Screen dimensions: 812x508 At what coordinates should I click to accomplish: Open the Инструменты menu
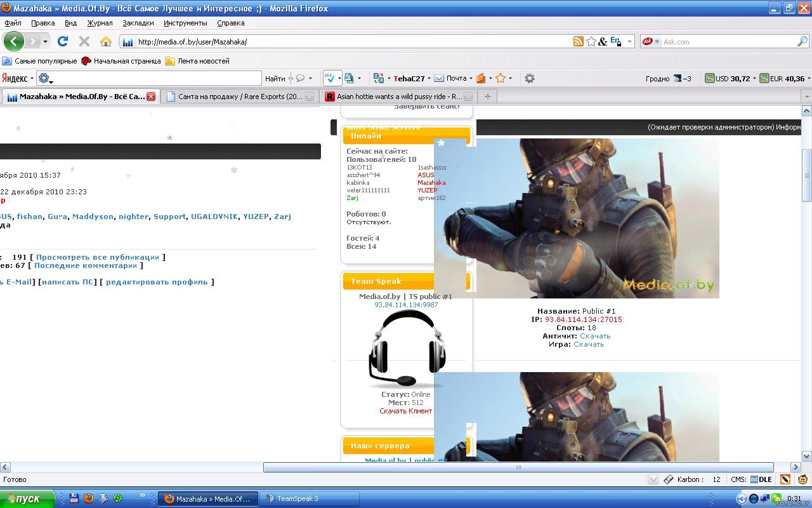tap(185, 23)
